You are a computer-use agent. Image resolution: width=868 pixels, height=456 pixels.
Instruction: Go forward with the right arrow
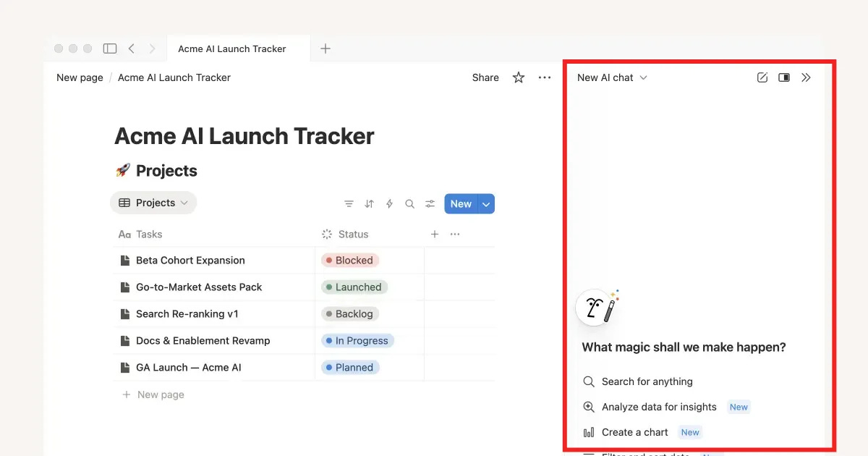152,48
